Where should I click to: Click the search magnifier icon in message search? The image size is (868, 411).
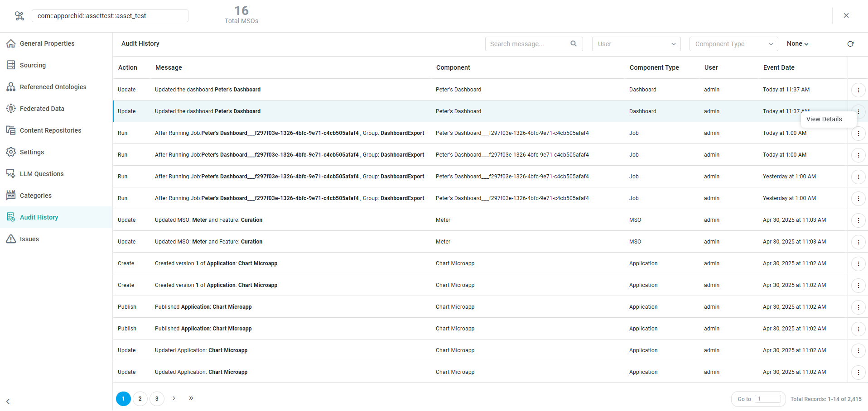pyautogui.click(x=574, y=44)
